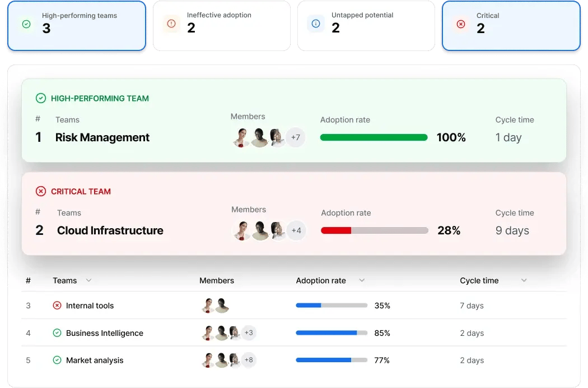Click the +3 members badge for Business Intelligence
The width and height of the screenshot is (588, 388).
click(x=249, y=332)
